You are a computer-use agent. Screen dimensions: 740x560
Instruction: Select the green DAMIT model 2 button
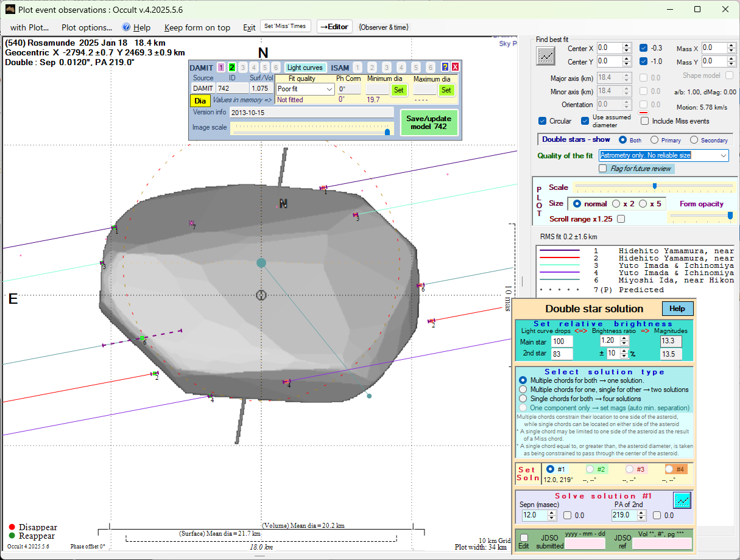click(231, 68)
